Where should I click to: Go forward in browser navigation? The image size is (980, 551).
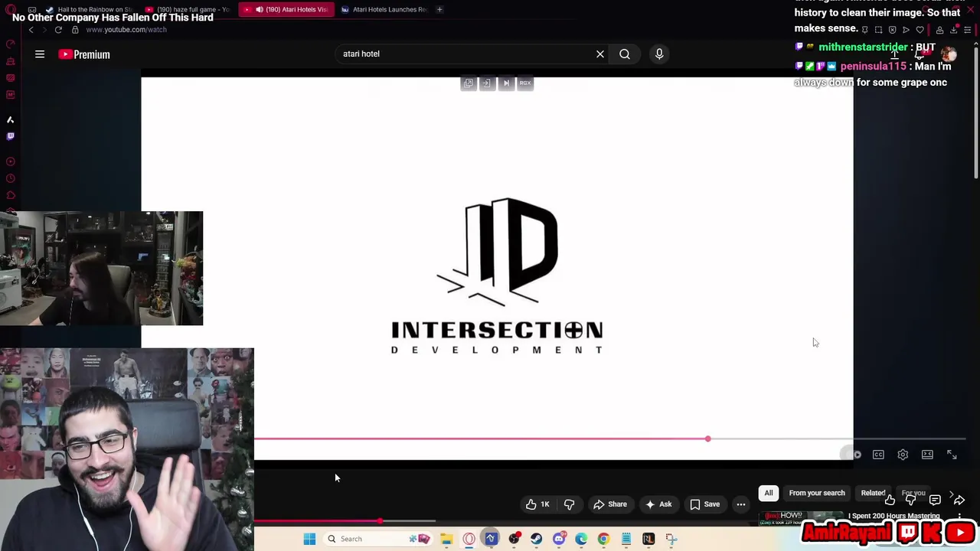pyautogui.click(x=44, y=30)
